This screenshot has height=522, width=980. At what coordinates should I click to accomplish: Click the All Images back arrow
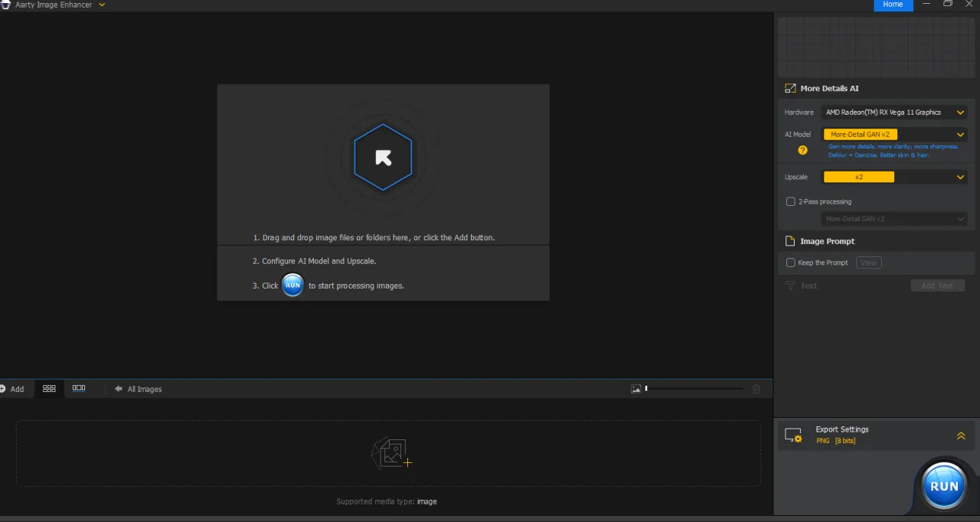[119, 389]
